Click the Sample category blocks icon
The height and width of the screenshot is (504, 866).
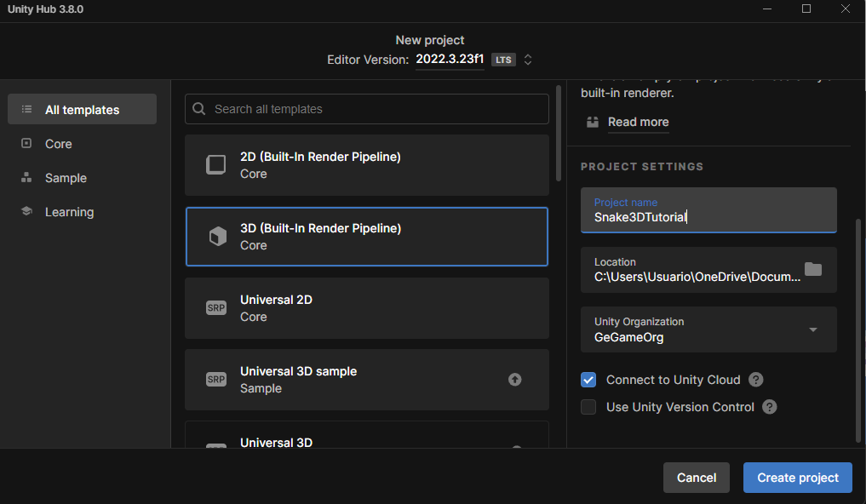pos(26,178)
